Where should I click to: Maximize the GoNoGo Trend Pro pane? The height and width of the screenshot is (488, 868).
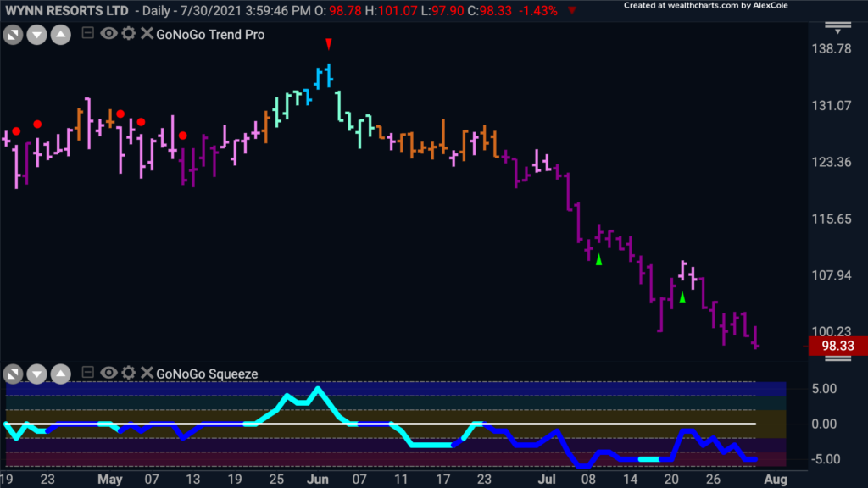click(x=13, y=35)
